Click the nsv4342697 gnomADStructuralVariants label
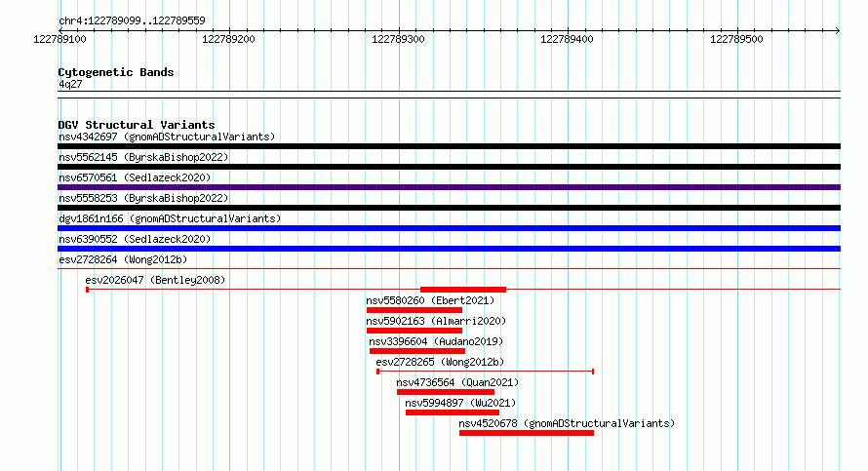Image resolution: width=868 pixels, height=471 pixels. pos(167,137)
